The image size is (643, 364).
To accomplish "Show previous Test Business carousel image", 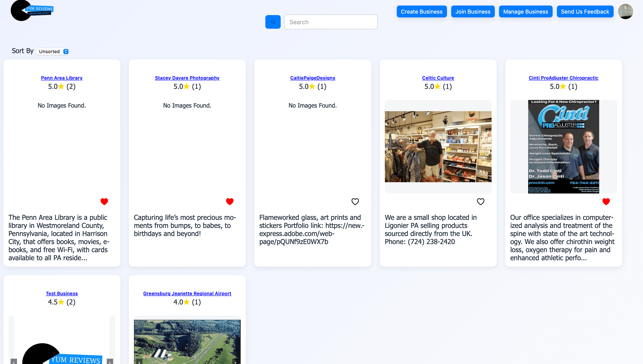I will pos(14,361).
